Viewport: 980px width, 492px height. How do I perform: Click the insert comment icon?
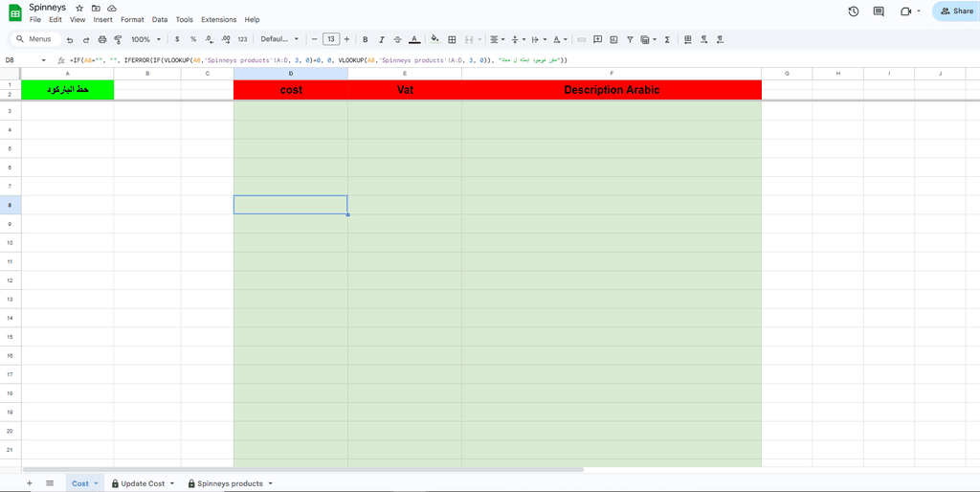point(597,39)
